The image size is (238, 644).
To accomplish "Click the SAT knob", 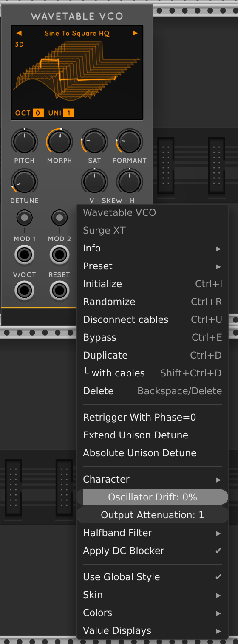I will tap(94, 142).
